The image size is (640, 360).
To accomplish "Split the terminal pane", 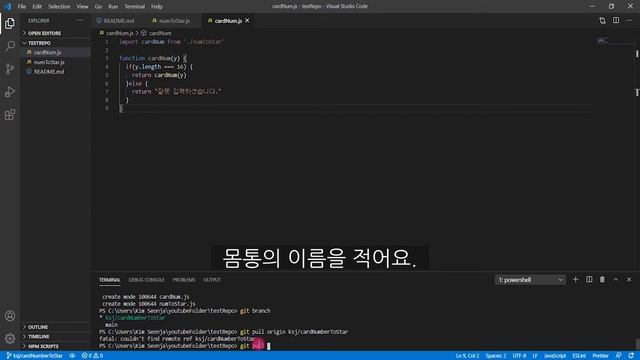I will 589,280.
